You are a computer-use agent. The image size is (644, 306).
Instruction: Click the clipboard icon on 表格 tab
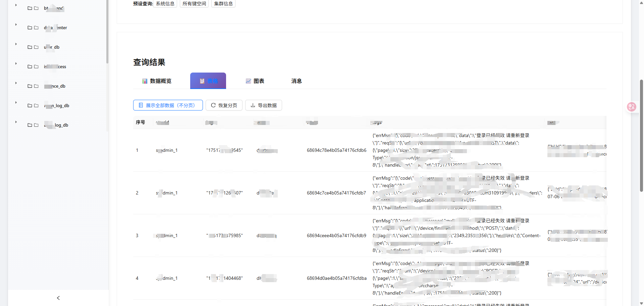[x=202, y=81]
